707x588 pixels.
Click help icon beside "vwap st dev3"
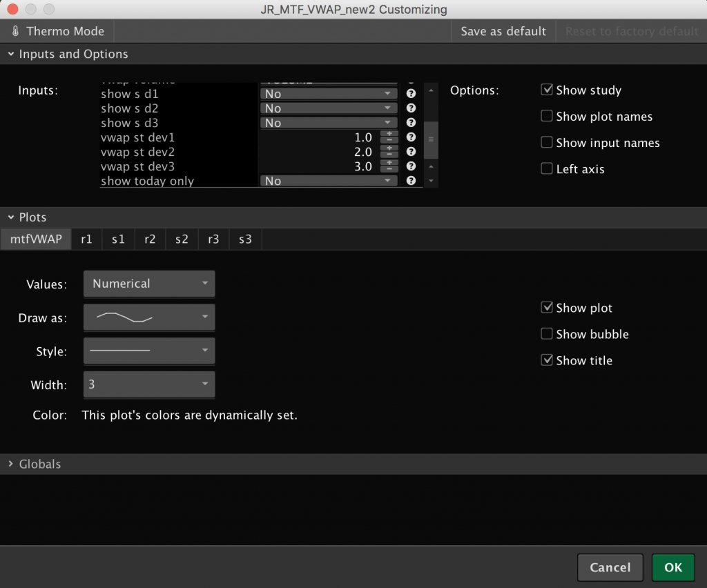(411, 166)
